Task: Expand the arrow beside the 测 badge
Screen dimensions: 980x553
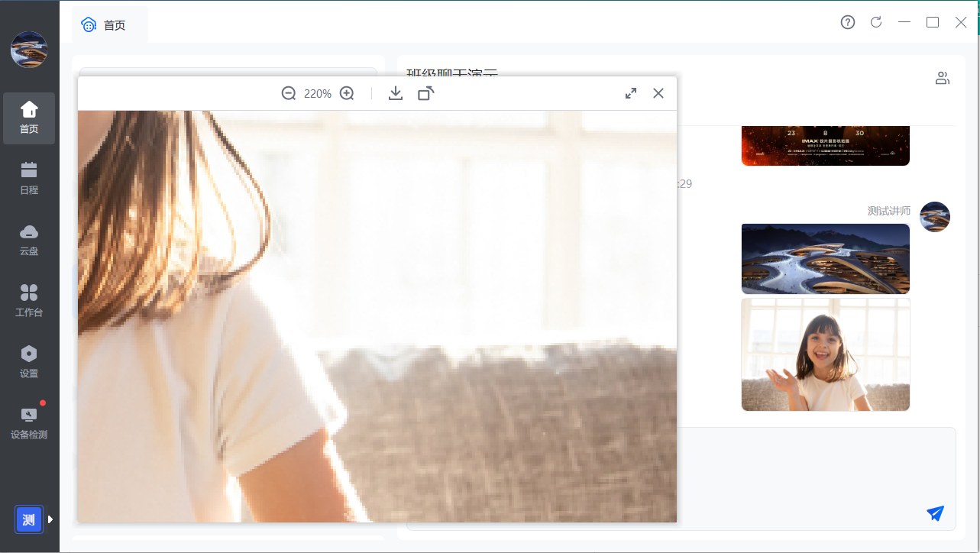Action: point(50,519)
